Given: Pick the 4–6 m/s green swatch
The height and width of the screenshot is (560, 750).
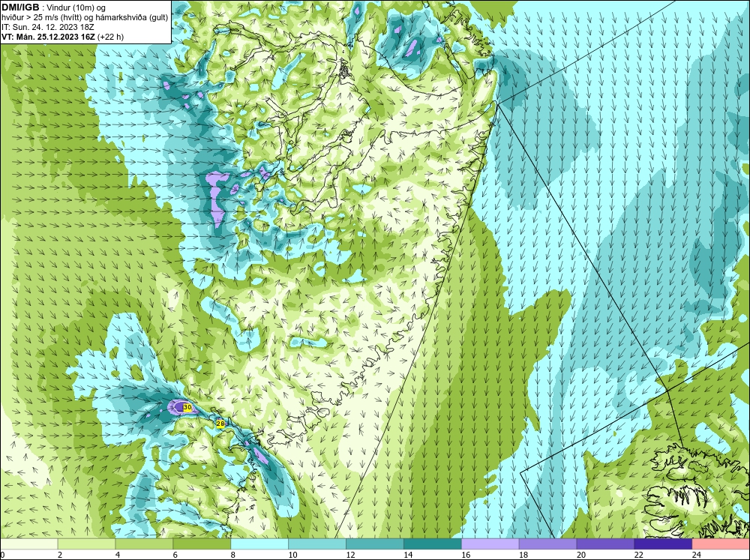Looking at the screenshot, I should [x=144, y=544].
